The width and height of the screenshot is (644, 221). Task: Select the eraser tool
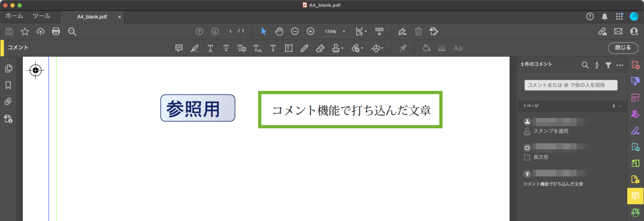point(320,48)
